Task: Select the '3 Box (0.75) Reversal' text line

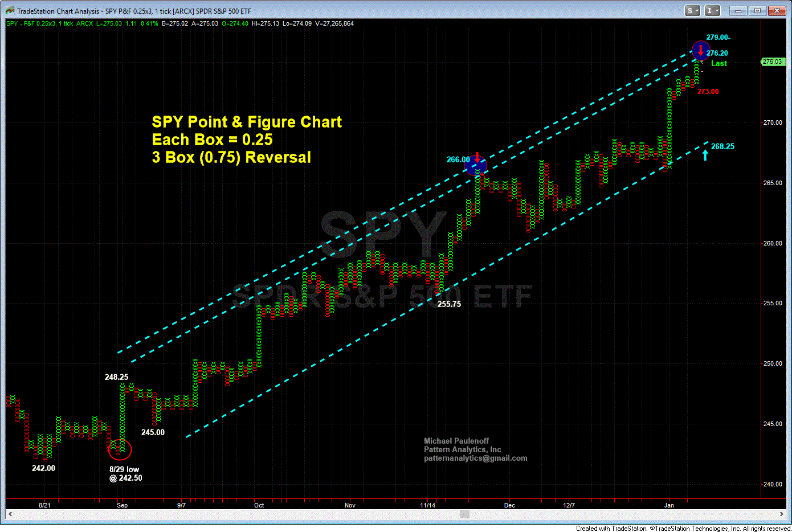Action: (231, 157)
